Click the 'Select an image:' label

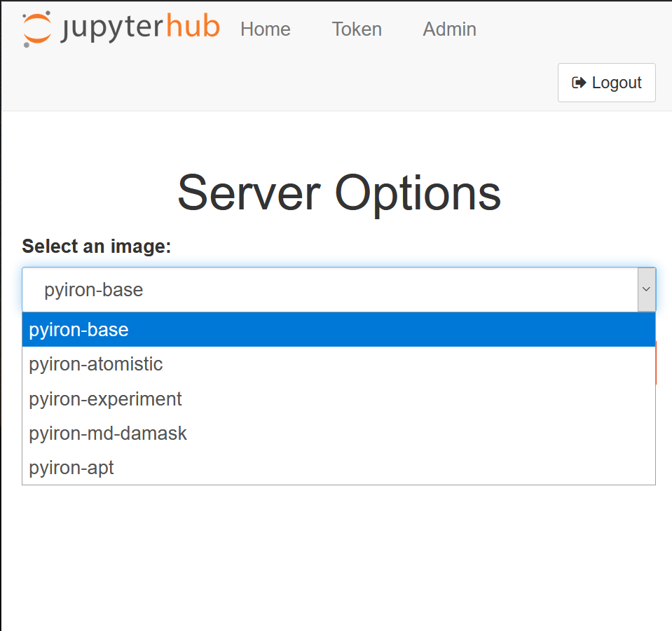tap(97, 247)
